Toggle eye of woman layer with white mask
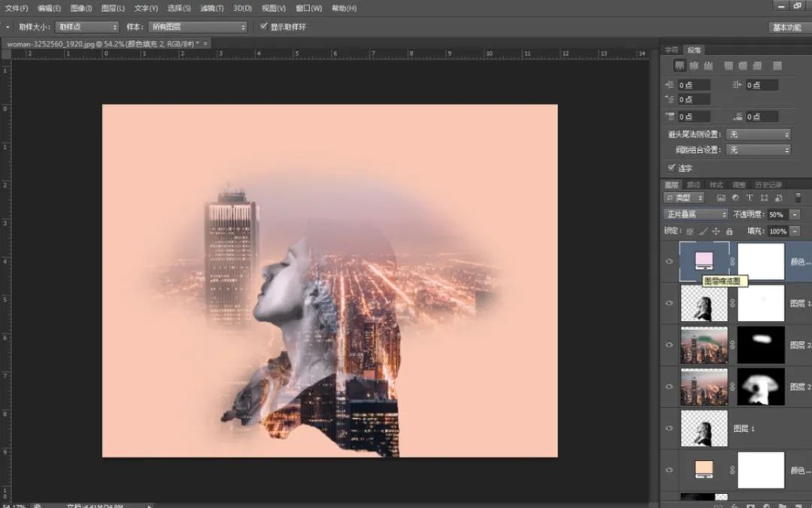This screenshot has width=812, height=508. pyautogui.click(x=669, y=303)
